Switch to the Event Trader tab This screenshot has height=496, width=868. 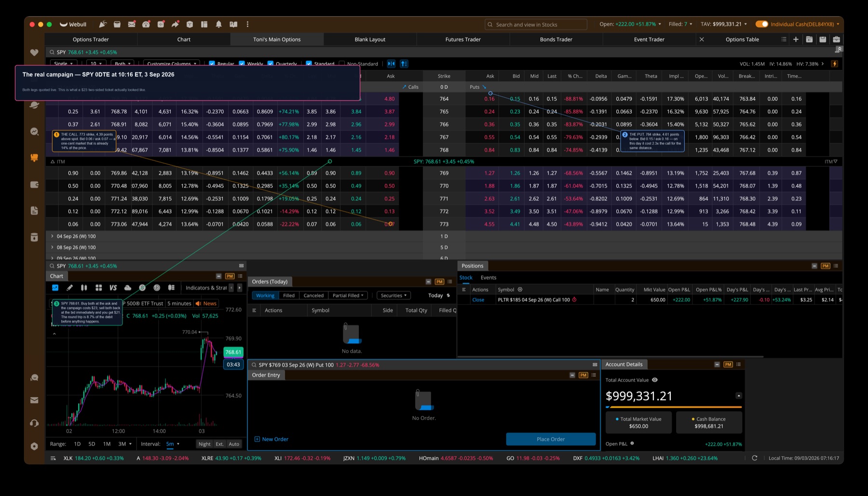pyautogui.click(x=649, y=40)
